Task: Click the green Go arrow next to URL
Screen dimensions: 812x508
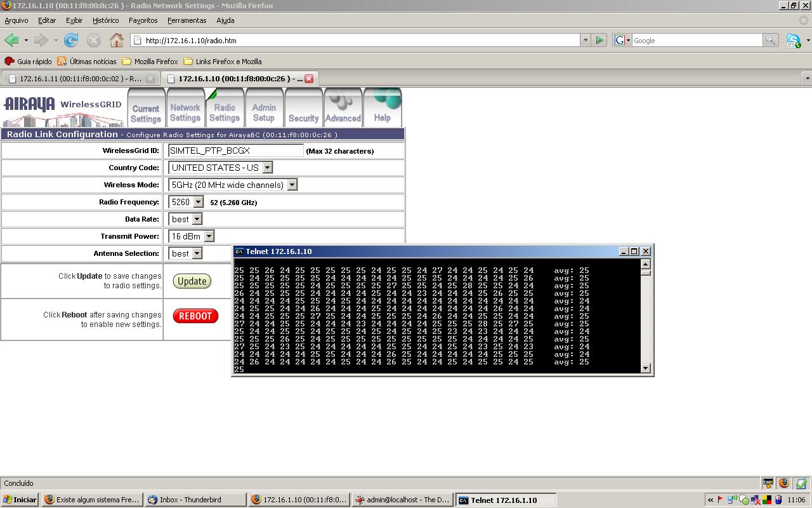Action: coord(599,40)
